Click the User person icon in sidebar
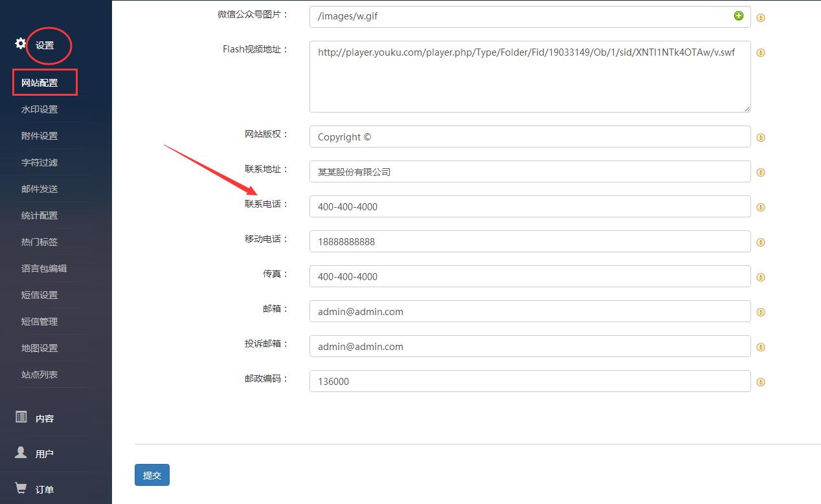The width and height of the screenshot is (821, 504). 21,452
